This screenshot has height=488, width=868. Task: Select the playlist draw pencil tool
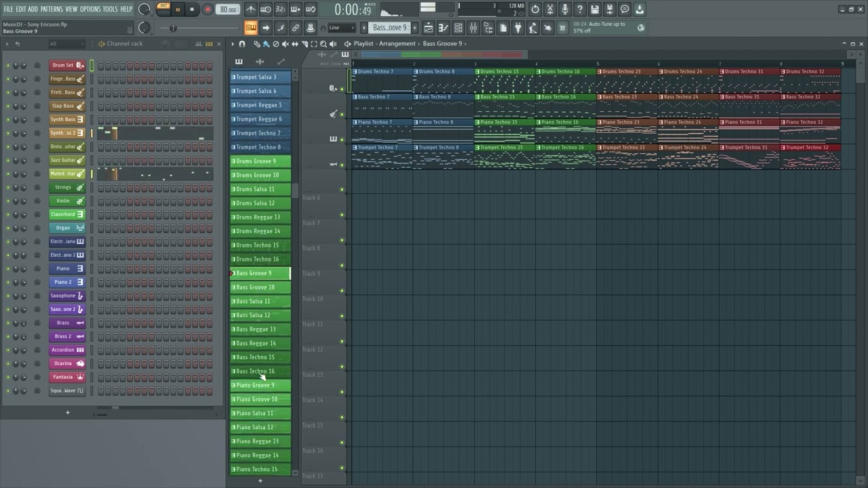258,43
